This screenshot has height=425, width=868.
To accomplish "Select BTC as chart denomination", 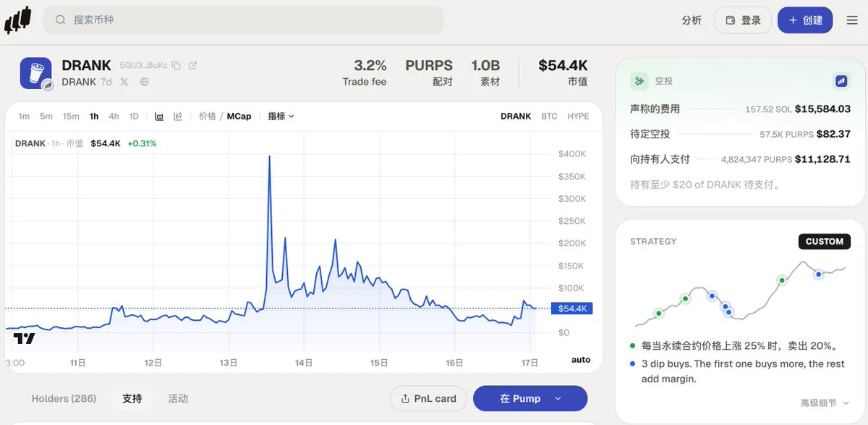I will (x=549, y=116).
